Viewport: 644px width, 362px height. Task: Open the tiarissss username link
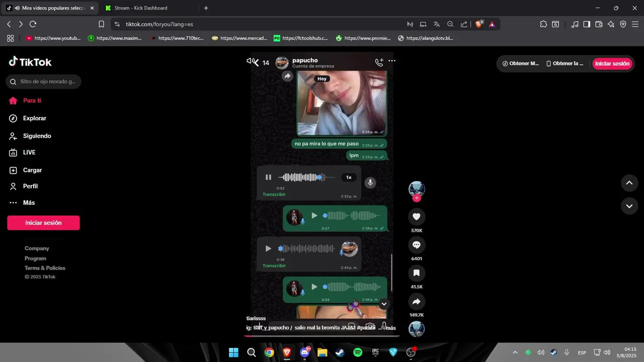(256, 318)
